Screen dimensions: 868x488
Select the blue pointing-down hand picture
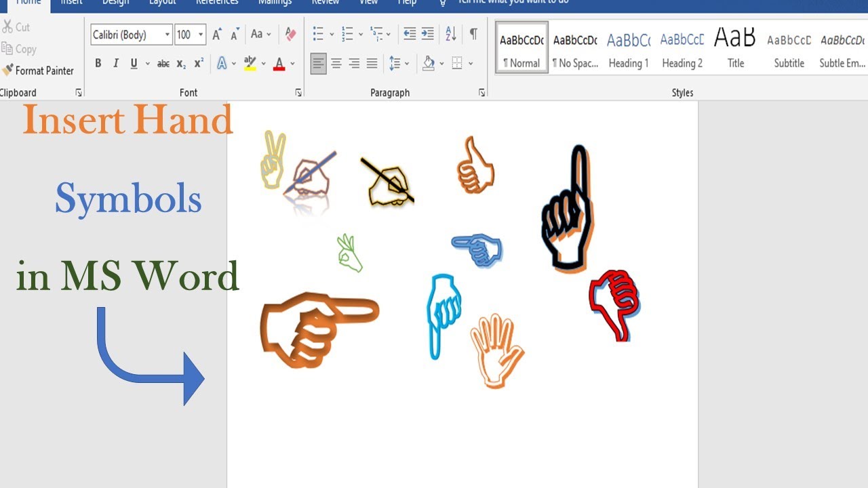pyautogui.click(x=443, y=316)
